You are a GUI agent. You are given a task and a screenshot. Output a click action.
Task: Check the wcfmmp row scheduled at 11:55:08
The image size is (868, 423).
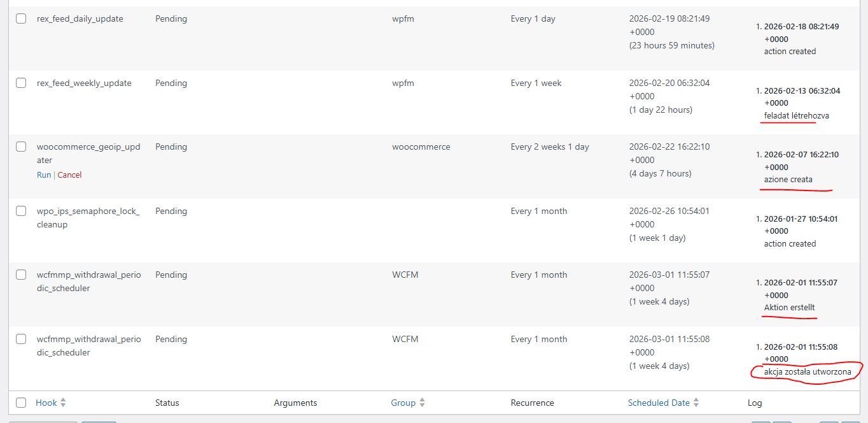point(21,339)
